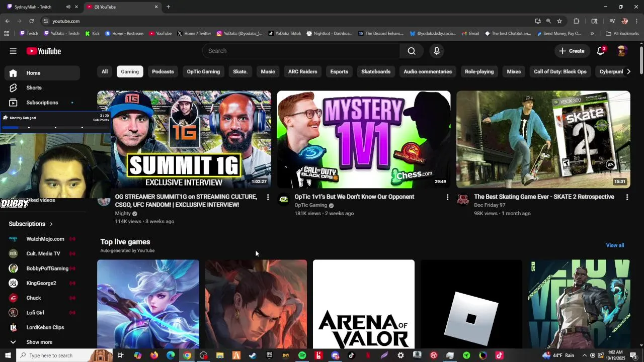
Task: Select the Podcasts filter chip
Action: pyautogui.click(x=163, y=71)
